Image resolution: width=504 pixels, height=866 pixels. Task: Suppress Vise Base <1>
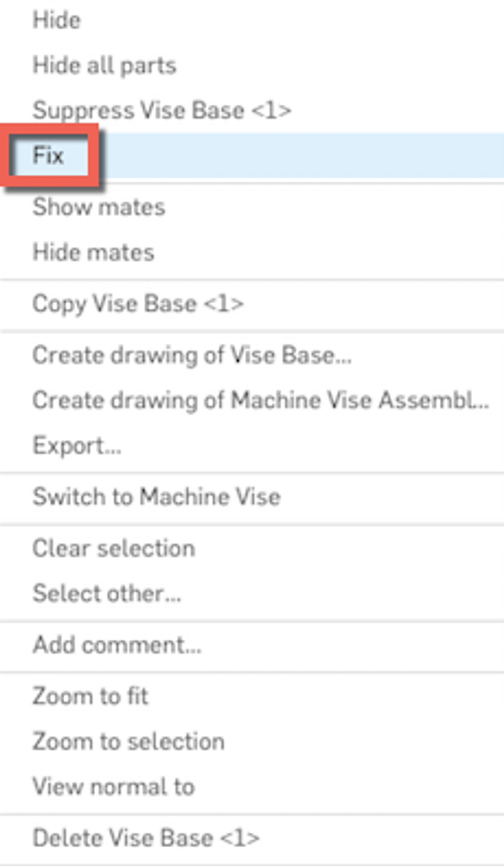(x=162, y=110)
